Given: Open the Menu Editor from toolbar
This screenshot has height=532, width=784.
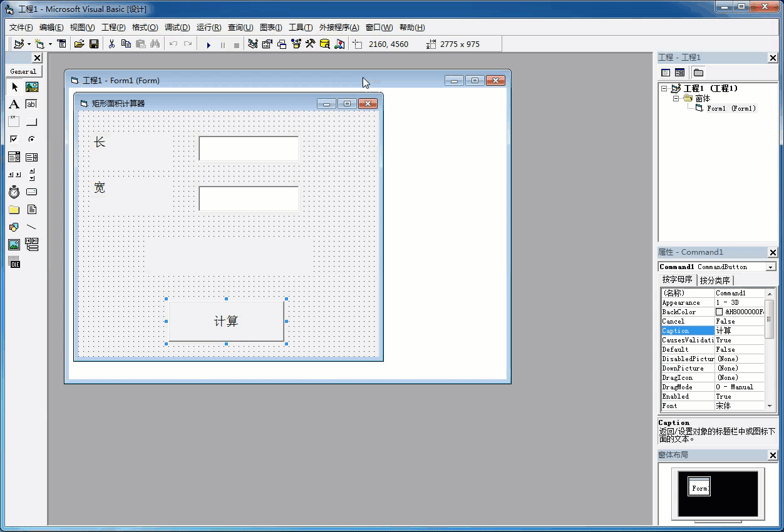Looking at the screenshot, I should click(61, 44).
